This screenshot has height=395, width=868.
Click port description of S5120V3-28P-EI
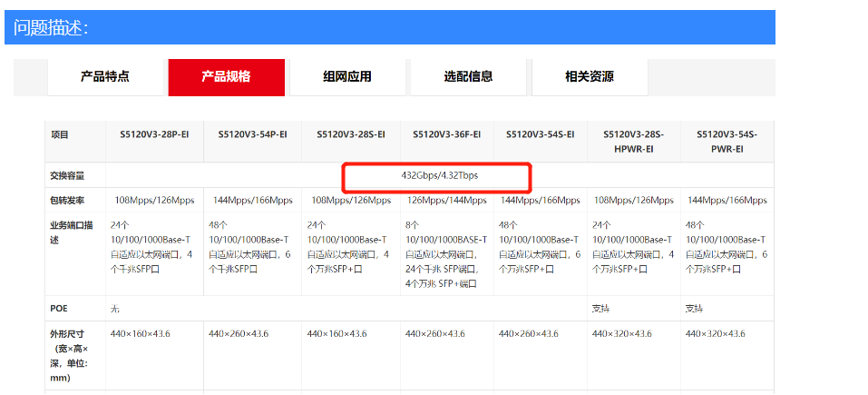tap(151, 247)
